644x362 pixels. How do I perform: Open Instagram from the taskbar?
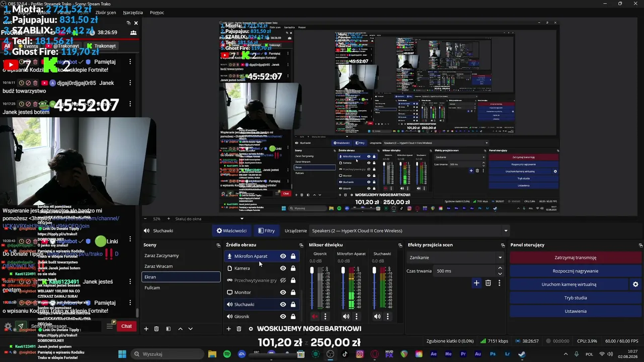(360, 354)
